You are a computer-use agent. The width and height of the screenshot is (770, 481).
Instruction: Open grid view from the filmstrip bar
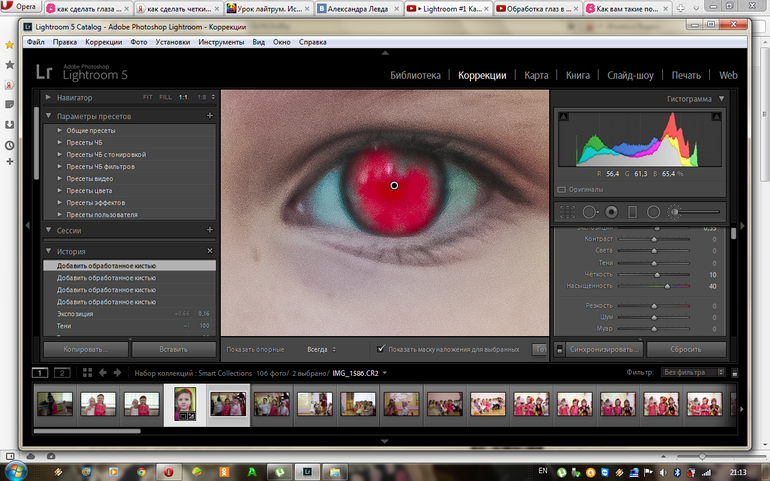pos(87,372)
